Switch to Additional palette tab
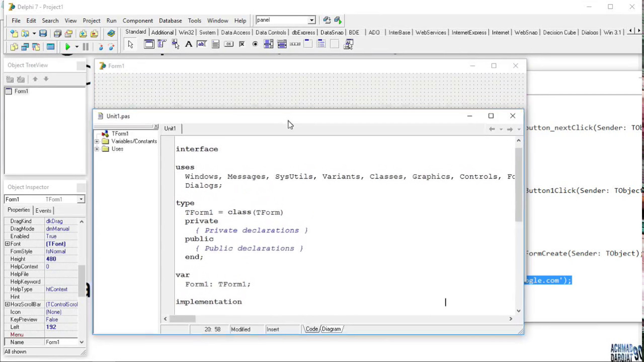 (163, 32)
